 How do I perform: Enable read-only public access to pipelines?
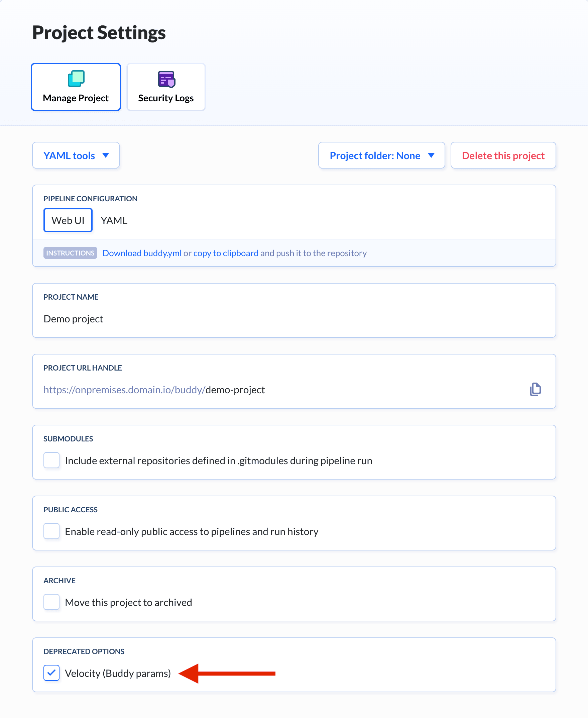tap(51, 531)
